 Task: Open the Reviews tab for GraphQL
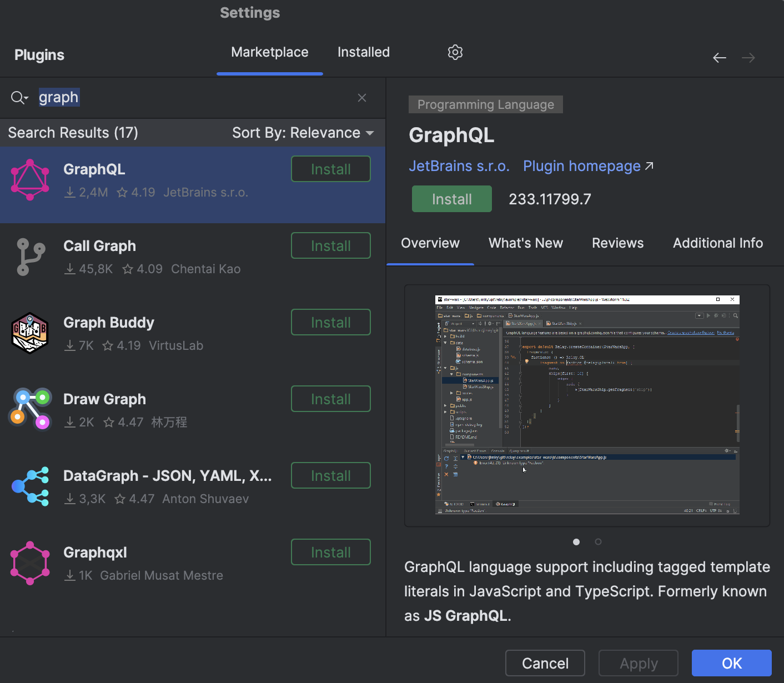(x=617, y=243)
